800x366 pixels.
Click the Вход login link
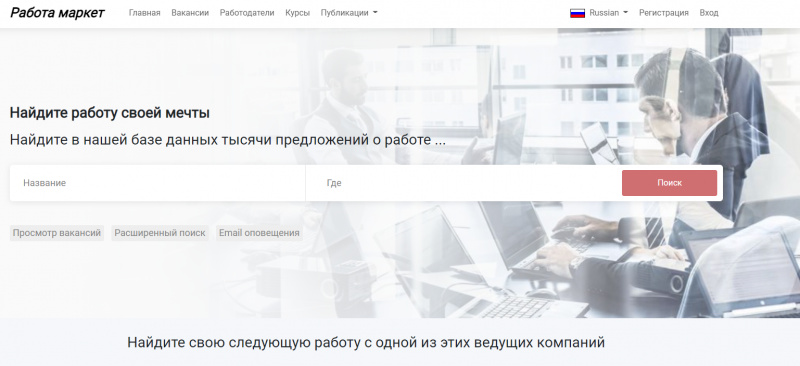click(x=709, y=13)
